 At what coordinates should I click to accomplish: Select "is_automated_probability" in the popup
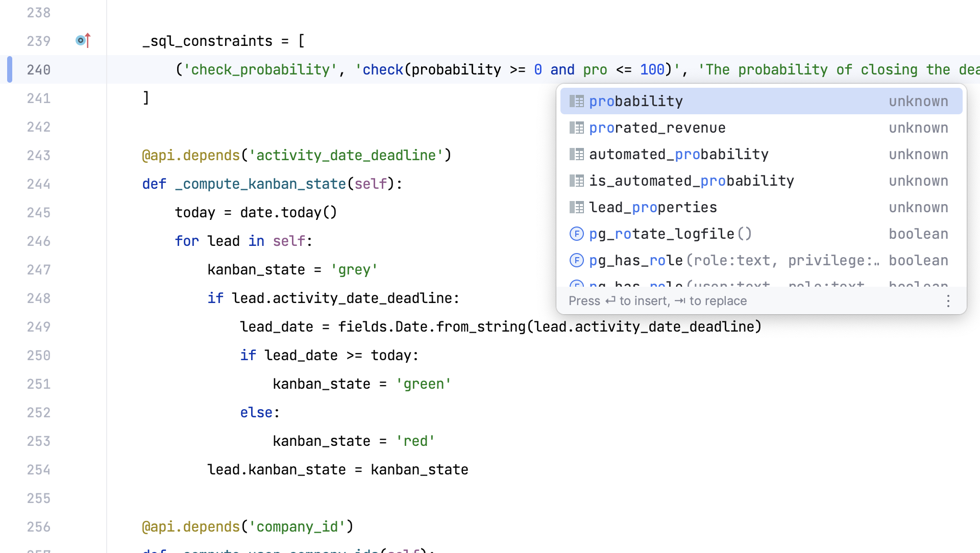(x=692, y=181)
